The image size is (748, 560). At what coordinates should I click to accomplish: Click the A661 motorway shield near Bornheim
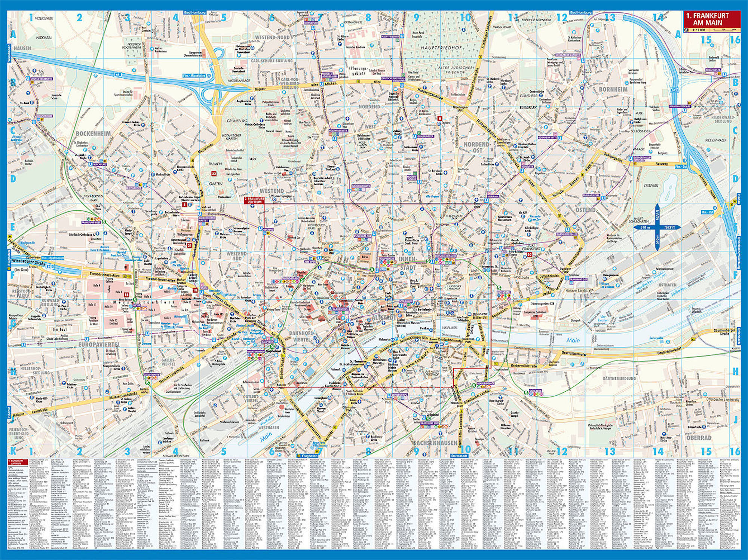point(674,90)
